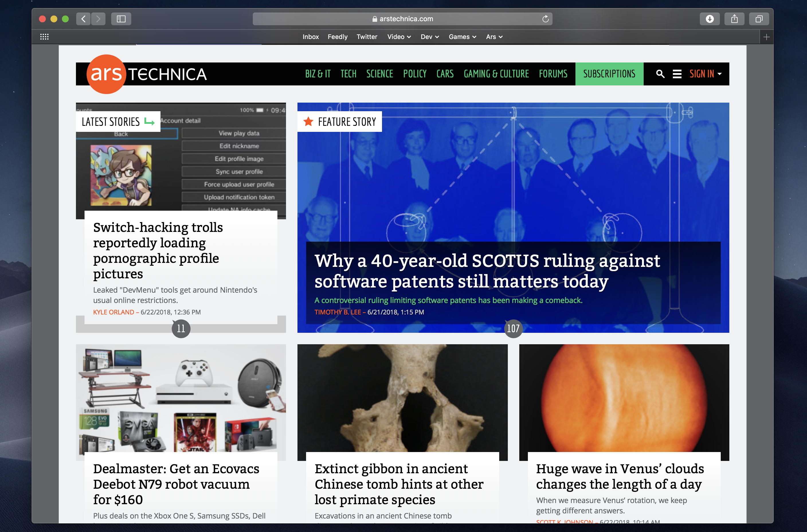The image size is (807, 532).
Task: Click the Subscriptions button
Action: click(x=609, y=74)
